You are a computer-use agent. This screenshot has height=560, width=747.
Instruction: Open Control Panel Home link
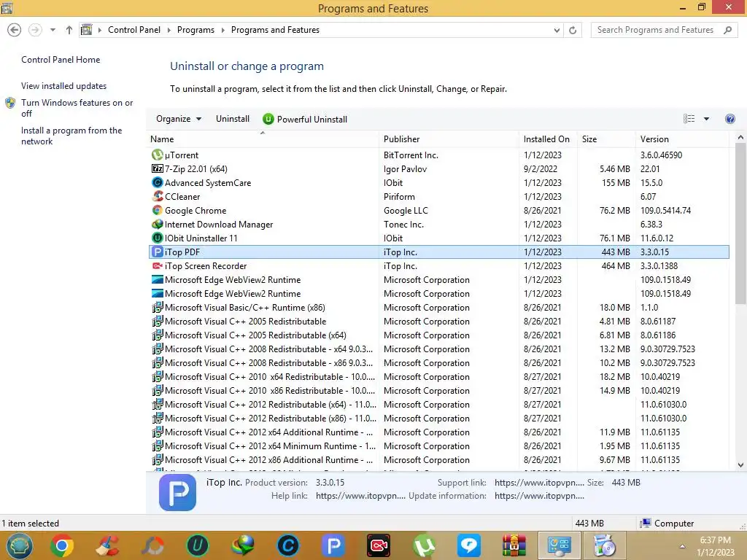click(61, 60)
